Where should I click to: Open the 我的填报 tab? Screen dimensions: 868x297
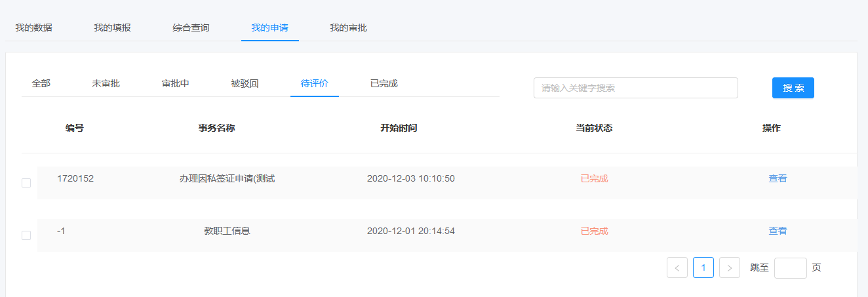113,28
